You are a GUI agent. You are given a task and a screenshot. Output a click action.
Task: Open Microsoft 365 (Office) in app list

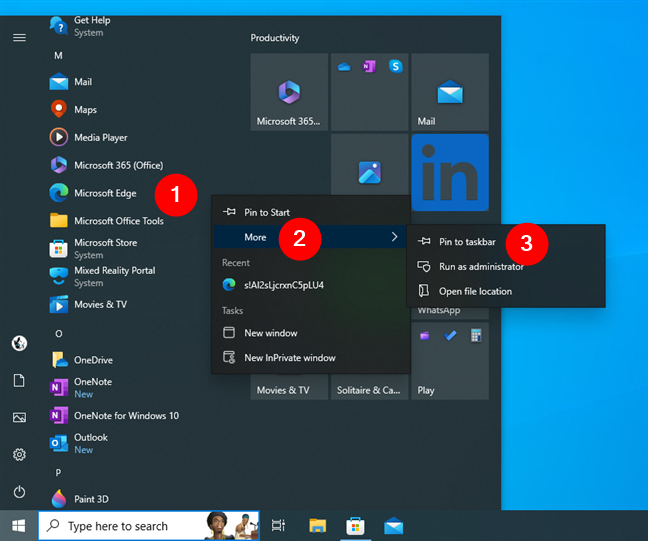click(117, 166)
